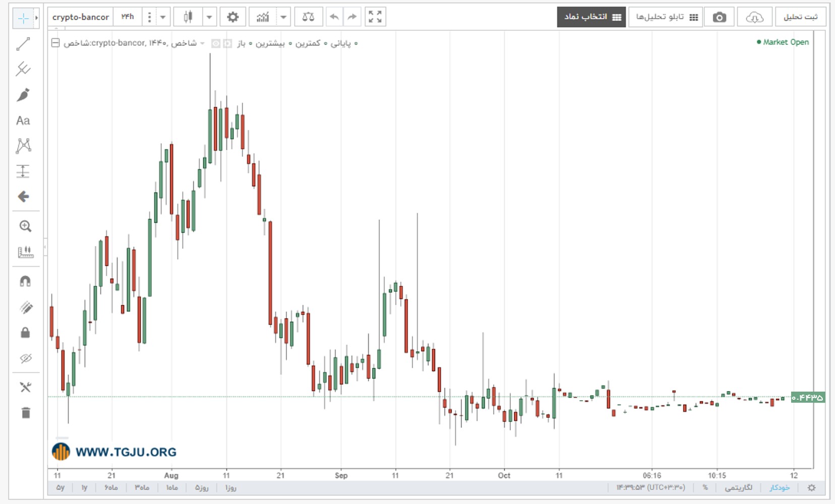Expand the شاخص legend dropdown arrow

[x=202, y=43]
